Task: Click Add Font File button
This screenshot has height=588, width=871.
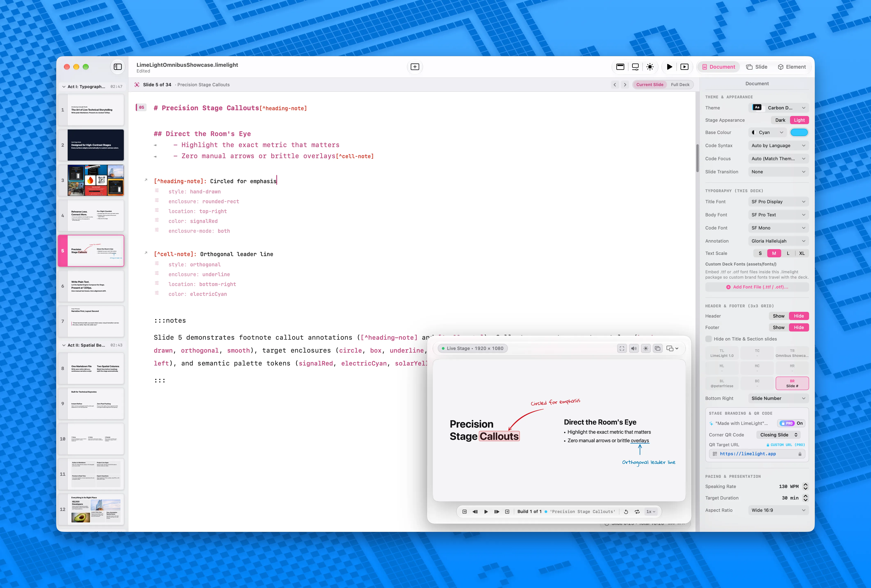Action: pyautogui.click(x=757, y=287)
